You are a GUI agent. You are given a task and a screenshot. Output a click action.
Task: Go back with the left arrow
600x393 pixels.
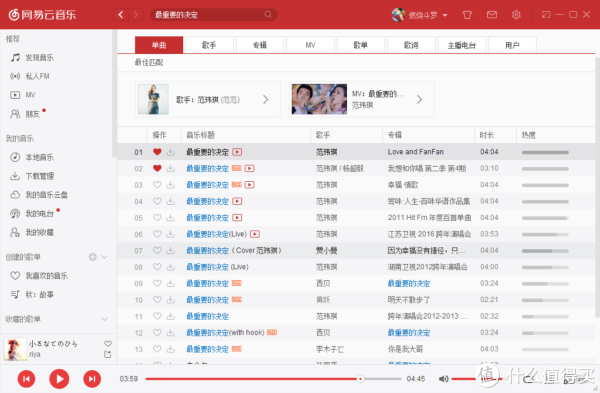pos(121,15)
